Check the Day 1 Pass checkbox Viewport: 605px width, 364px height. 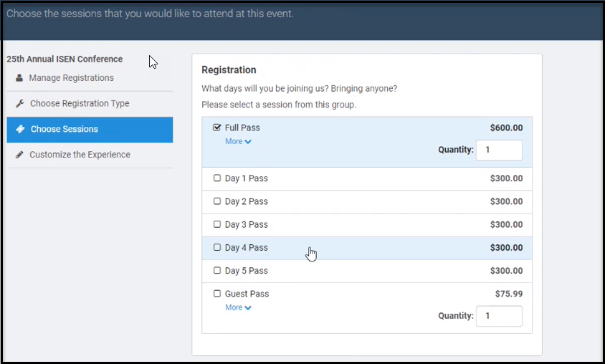coord(217,178)
